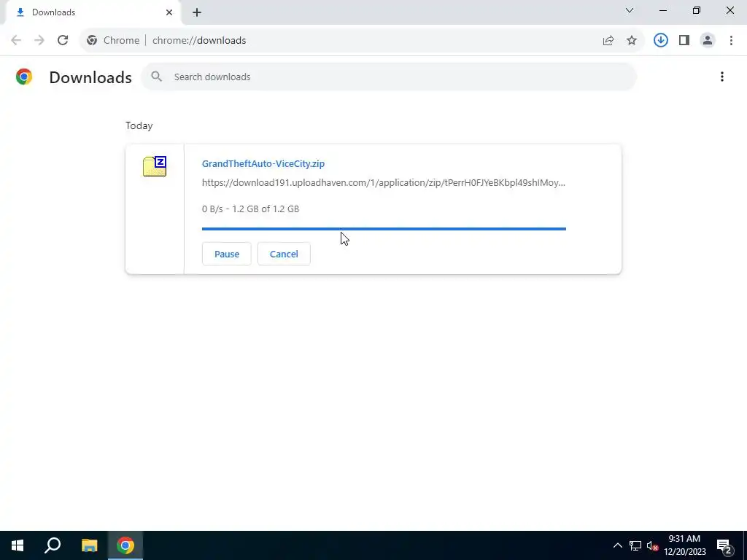
Task: Restore down the Chrome window
Action: click(x=697, y=10)
